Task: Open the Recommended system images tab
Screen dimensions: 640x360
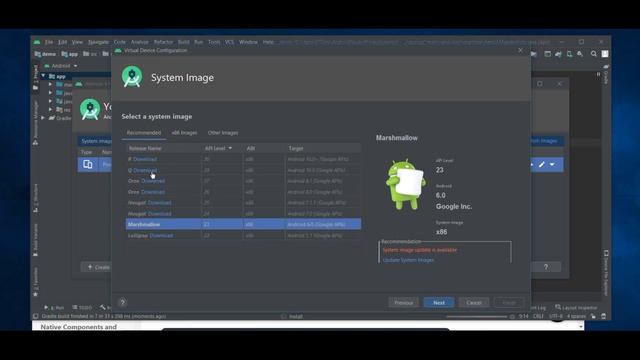Action: point(144,133)
